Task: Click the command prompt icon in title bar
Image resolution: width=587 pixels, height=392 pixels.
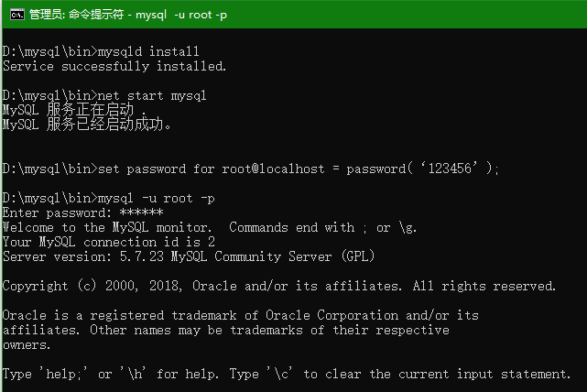Action: (12, 15)
